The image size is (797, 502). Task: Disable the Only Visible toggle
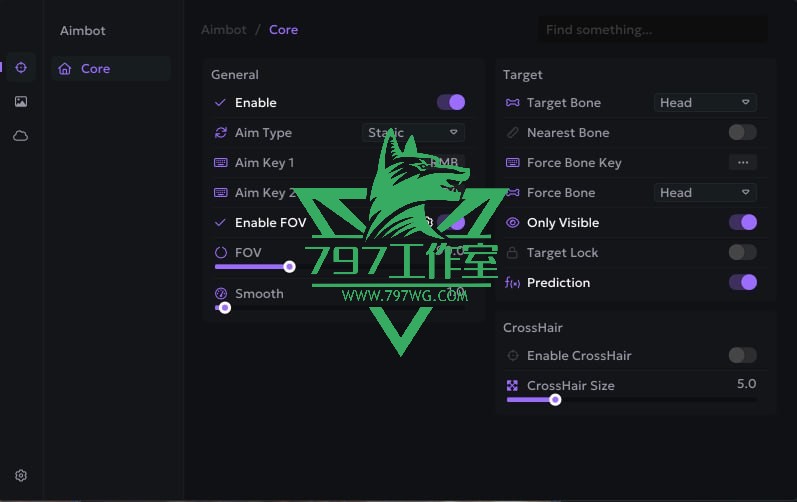pos(742,222)
